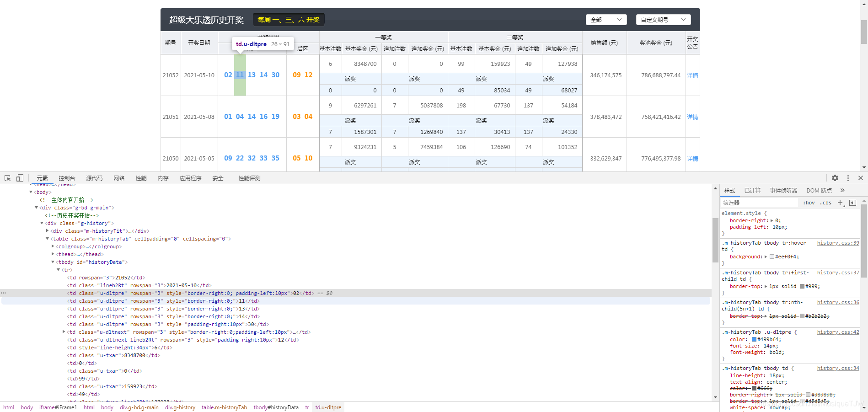Select the iframe#iFrame1 breadcrumb item
Image resolution: width=868 pixels, height=412 pixels.
(x=58, y=407)
